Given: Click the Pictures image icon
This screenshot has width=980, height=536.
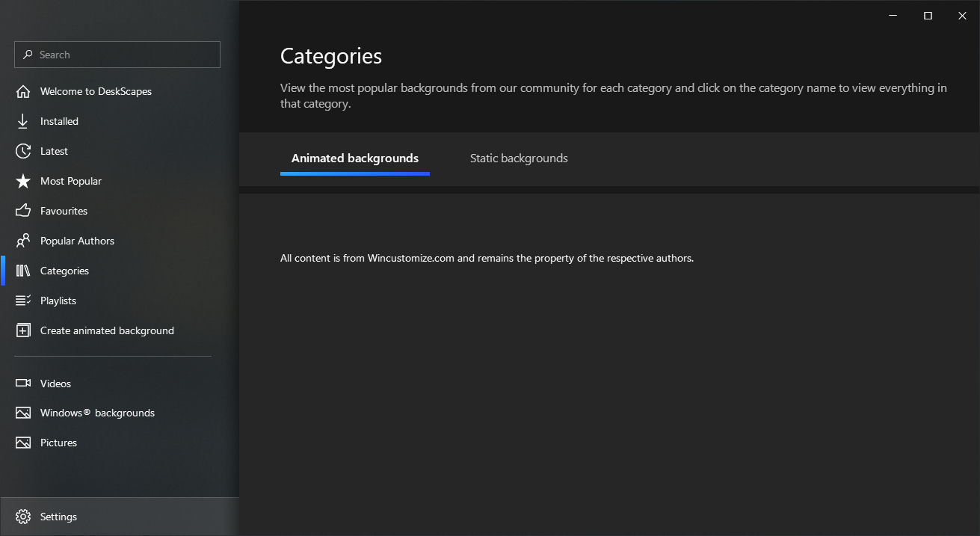Looking at the screenshot, I should (23, 443).
